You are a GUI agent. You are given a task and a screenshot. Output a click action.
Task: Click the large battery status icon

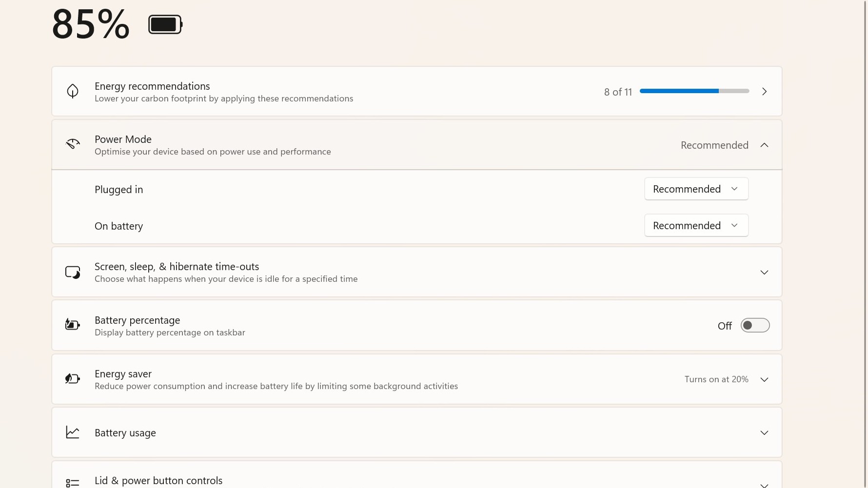click(x=165, y=23)
